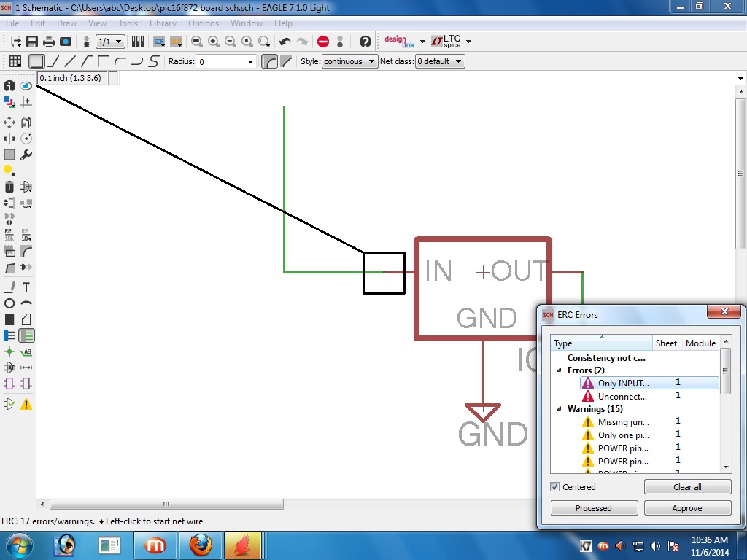Open the Errors warning tool
The width and height of the screenshot is (747, 560).
pos(26,404)
